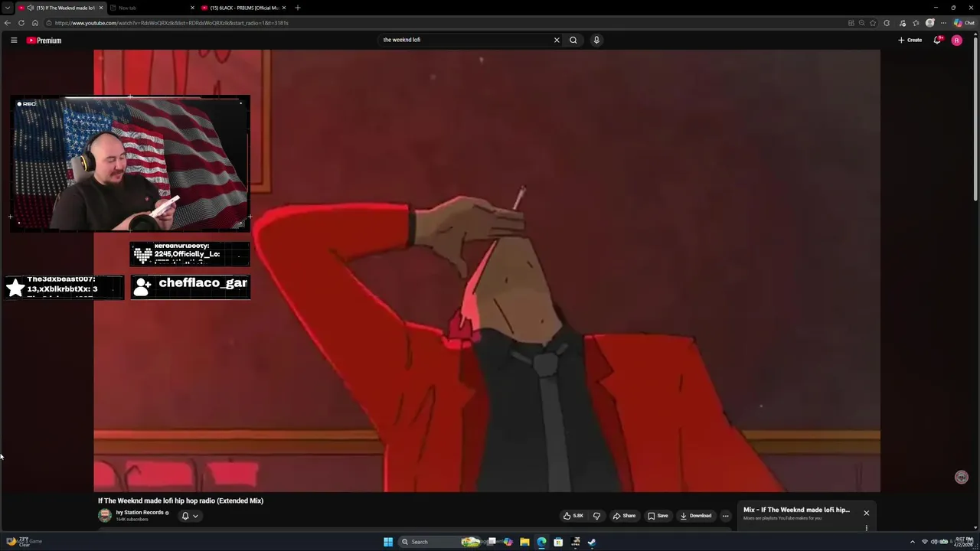Open the taskbar clock and date
980x551 pixels.
pyautogui.click(x=963, y=542)
